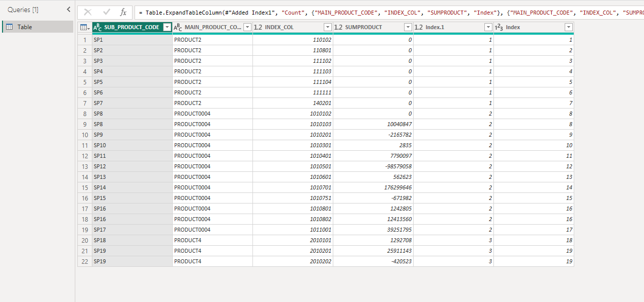
Task: Click the Queries [1] pane title
Action: pos(23,10)
